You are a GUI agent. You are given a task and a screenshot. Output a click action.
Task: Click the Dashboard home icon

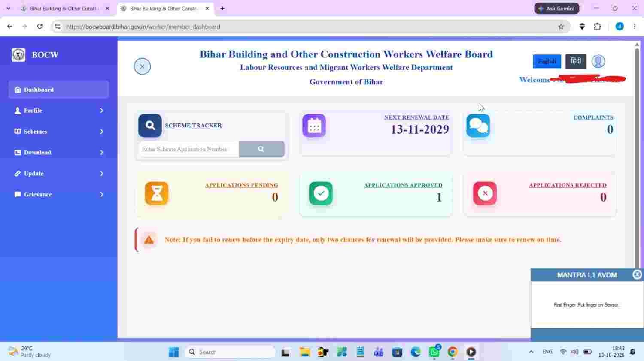(x=18, y=90)
